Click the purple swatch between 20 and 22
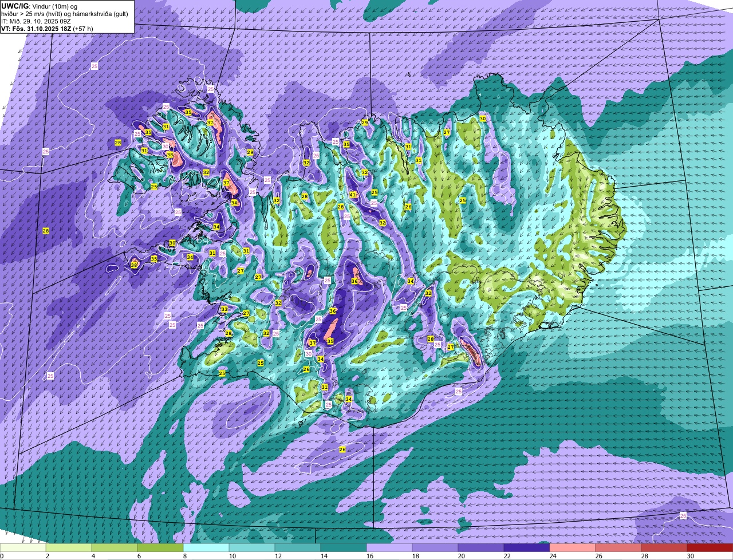Viewport: 733px width, 560px height. point(481,548)
